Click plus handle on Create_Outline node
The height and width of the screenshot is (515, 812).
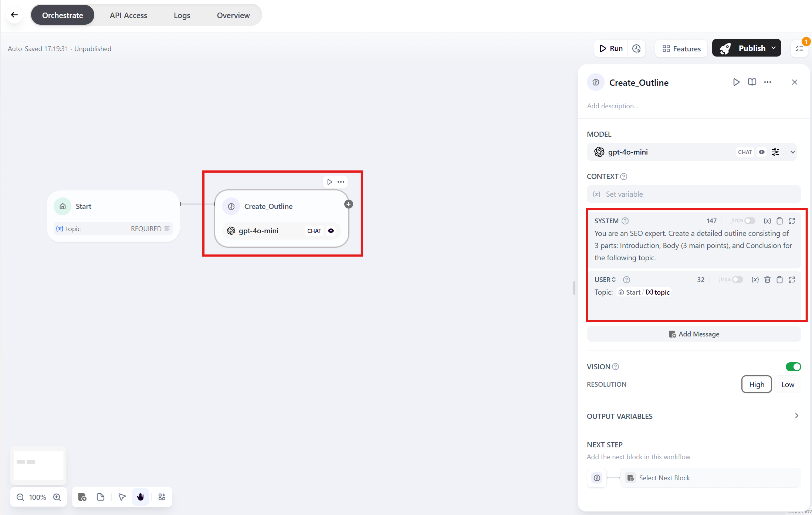coord(348,204)
